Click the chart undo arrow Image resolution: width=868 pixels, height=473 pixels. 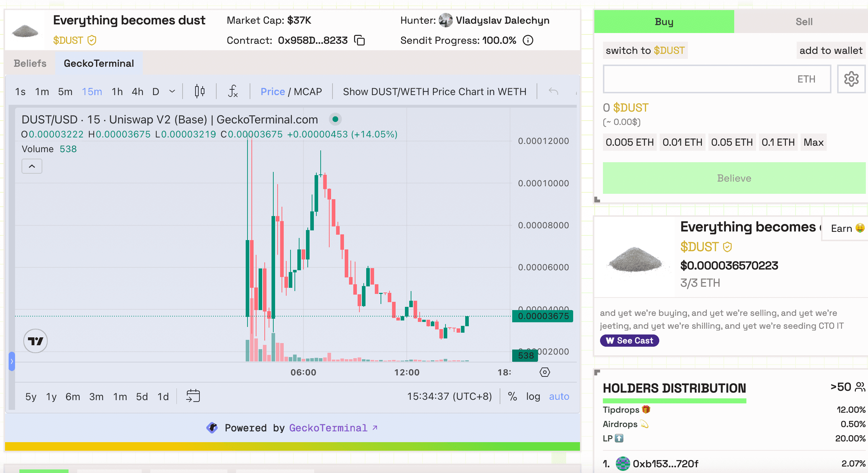click(553, 92)
